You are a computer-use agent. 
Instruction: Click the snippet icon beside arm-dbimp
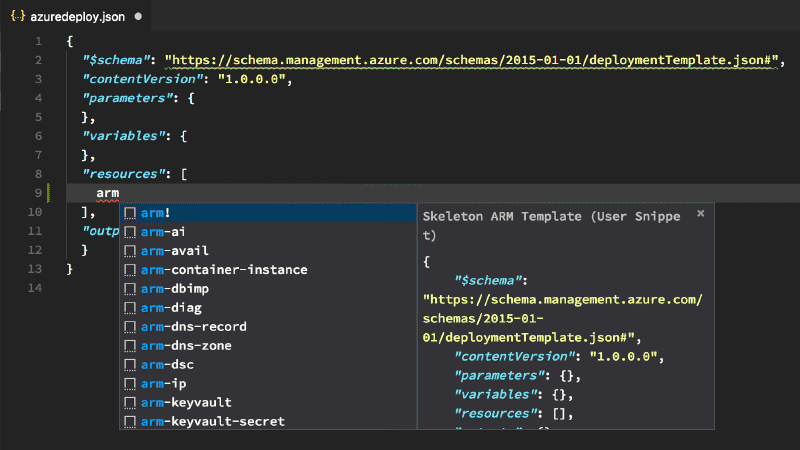click(130, 289)
